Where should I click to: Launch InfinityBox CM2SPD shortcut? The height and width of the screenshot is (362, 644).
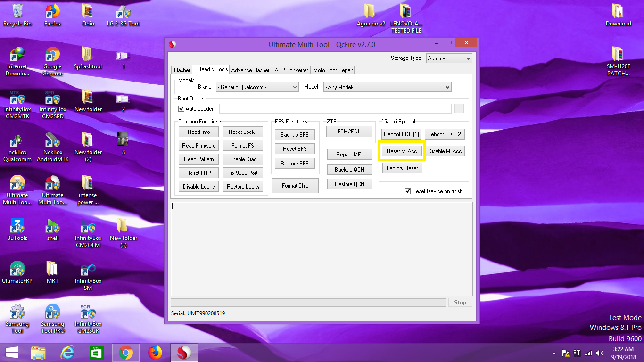[x=52, y=104]
